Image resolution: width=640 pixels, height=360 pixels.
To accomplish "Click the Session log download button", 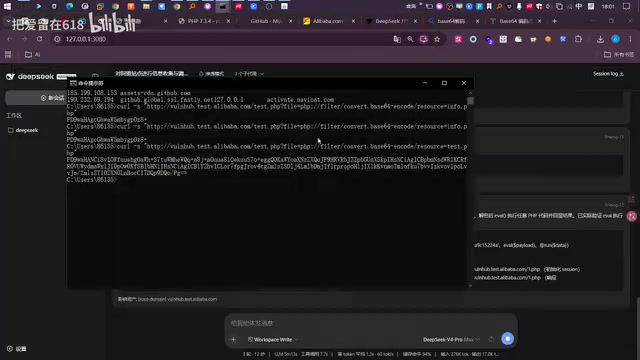I will pos(608,74).
